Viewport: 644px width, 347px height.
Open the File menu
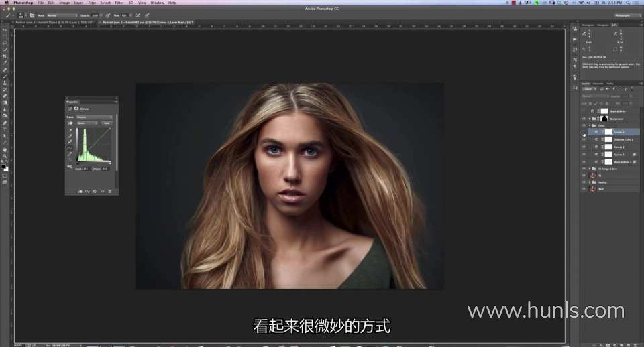41,3
